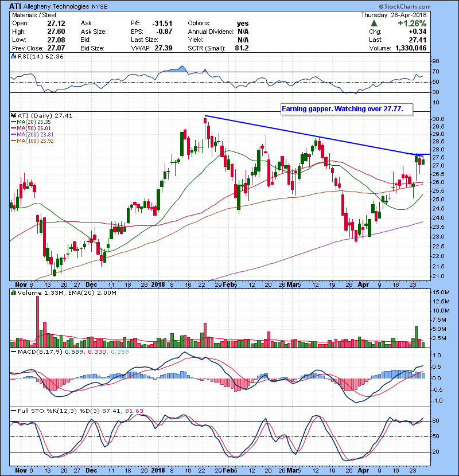Image resolution: width=459 pixels, height=476 pixels.
Task: Click the Open value 27.12
Action: [x=56, y=24]
